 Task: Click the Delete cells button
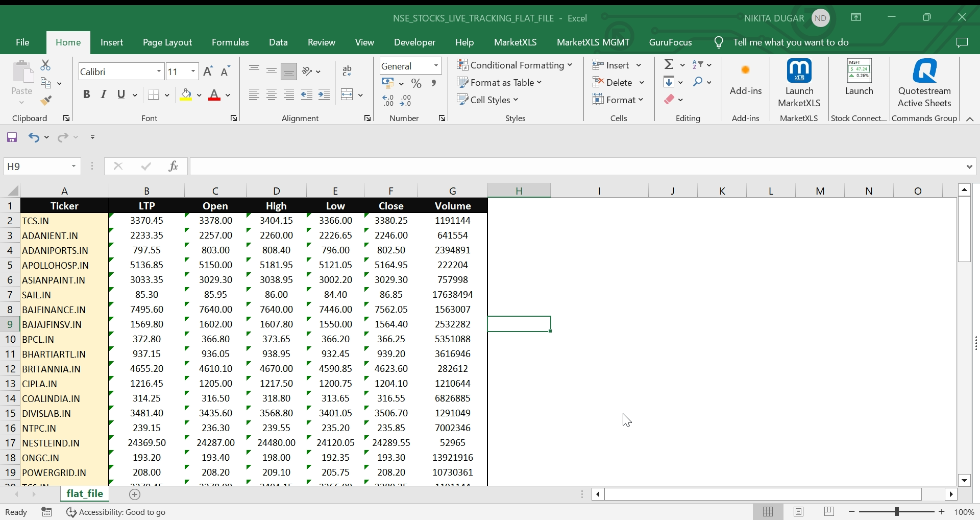pyautogui.click(x=613, y=82)
